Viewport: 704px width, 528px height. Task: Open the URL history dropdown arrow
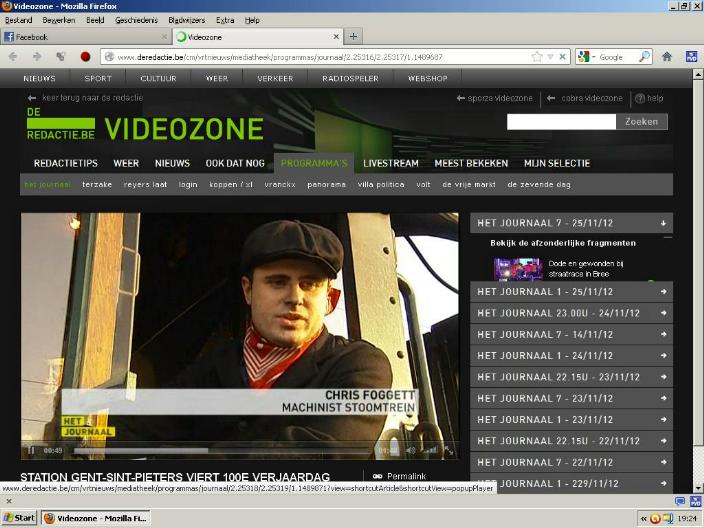coord(550,57)
